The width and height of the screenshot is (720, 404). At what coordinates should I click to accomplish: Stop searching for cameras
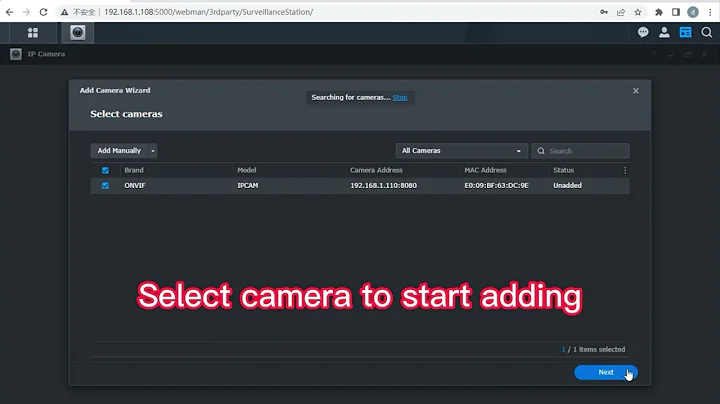click(399, 97)
